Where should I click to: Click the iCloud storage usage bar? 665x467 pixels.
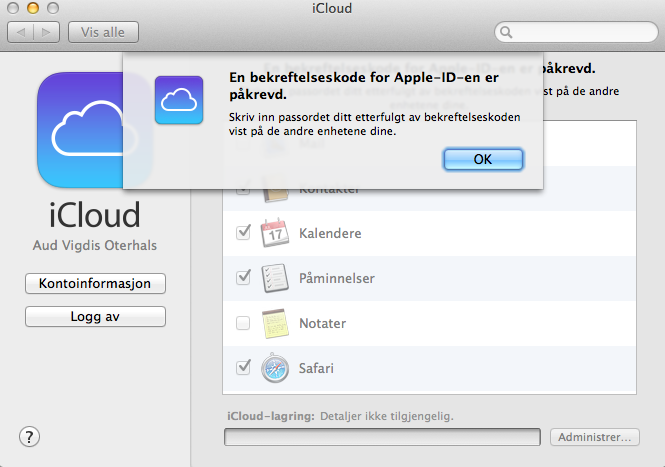[x=383, y=437]
